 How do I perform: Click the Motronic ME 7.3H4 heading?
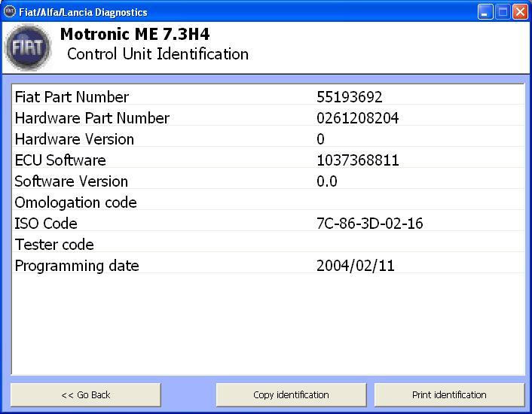tap(135, 34)
